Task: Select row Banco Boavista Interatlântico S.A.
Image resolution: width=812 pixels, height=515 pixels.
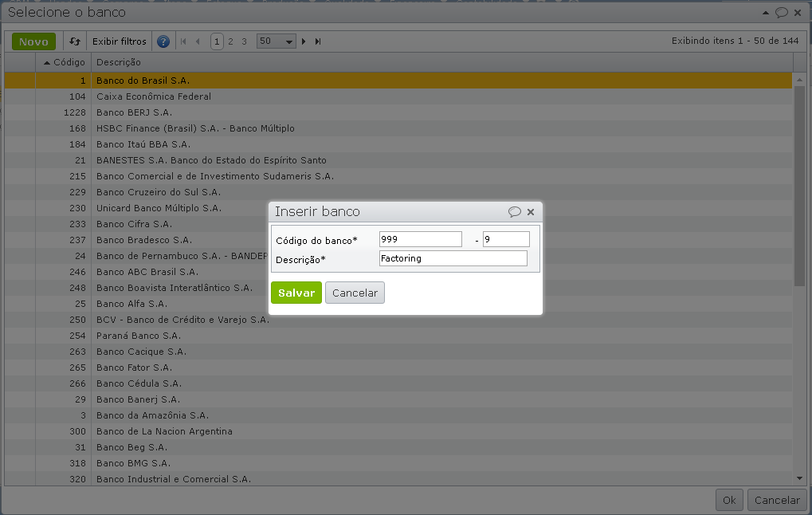Action: [x=398, y=288]
